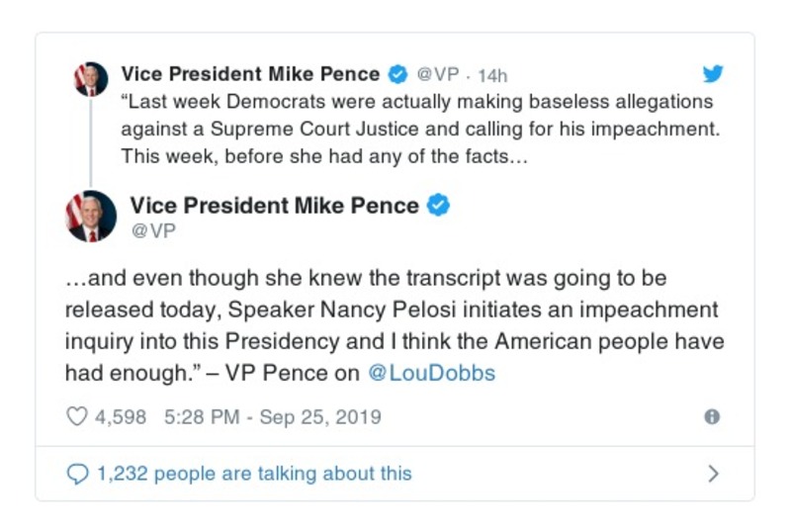Open the @LouDobbs mention link

(431, 373)
